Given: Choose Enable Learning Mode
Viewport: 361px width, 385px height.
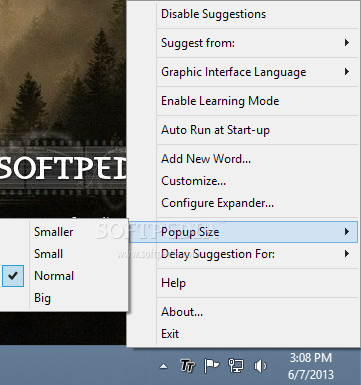Looking at the screenshot, I should (243, 101).
